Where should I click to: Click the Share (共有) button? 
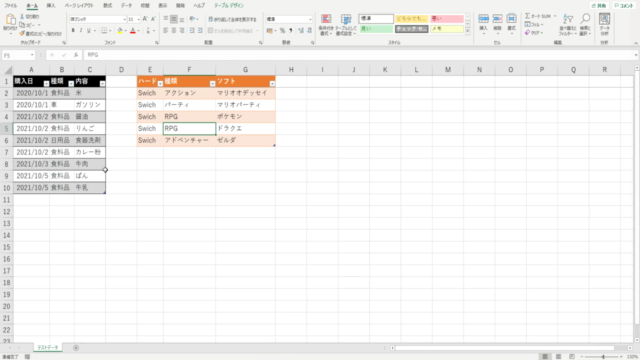point(599,6)
